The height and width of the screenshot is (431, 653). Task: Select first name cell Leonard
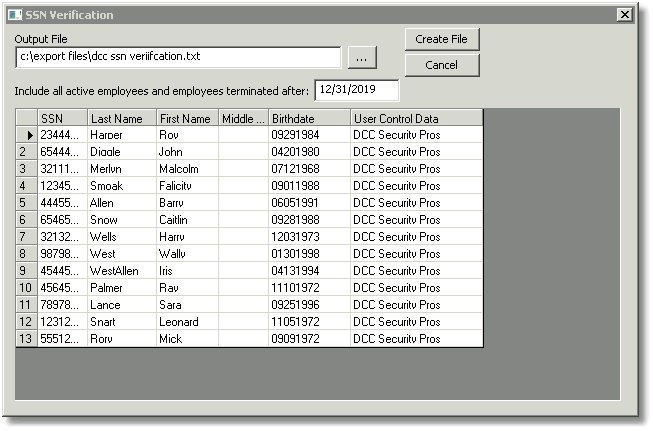[x=187, y=322]
